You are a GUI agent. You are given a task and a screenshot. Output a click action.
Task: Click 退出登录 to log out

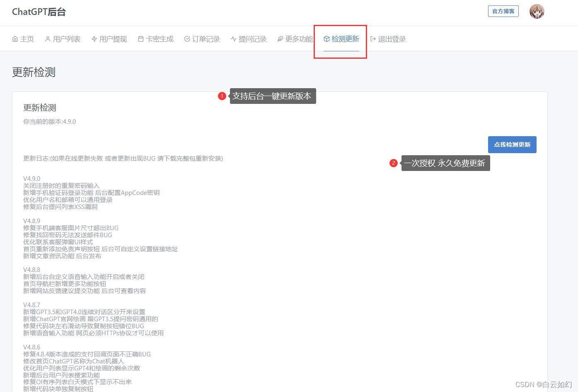[x=388, y=39]
